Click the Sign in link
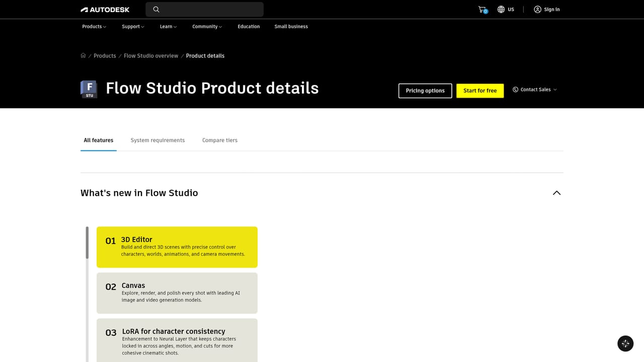 pyautogui.click(x=552, y=10)
